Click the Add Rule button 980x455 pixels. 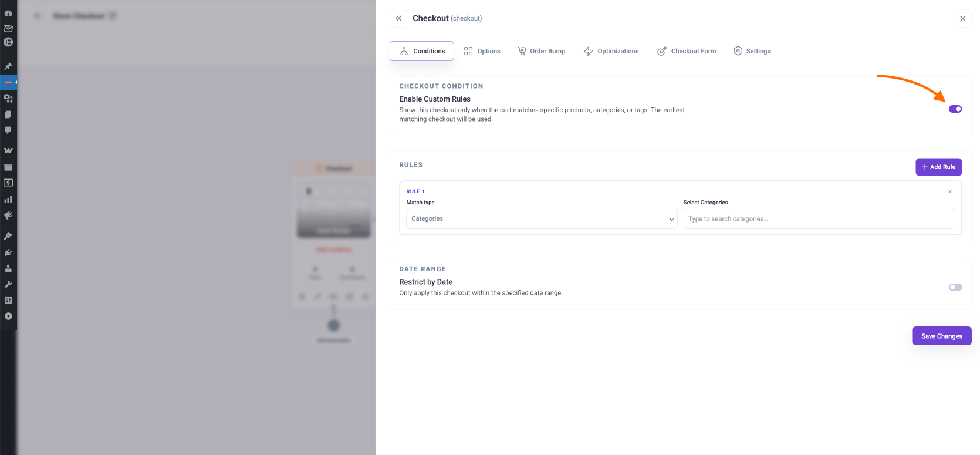click(x=939, y=167)
